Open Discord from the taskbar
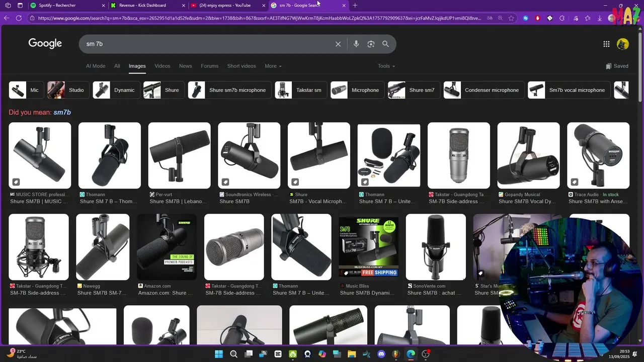Image resolution: width=644 pixels, height=362 pixels. pyautogui.click(x=381, y=354)
